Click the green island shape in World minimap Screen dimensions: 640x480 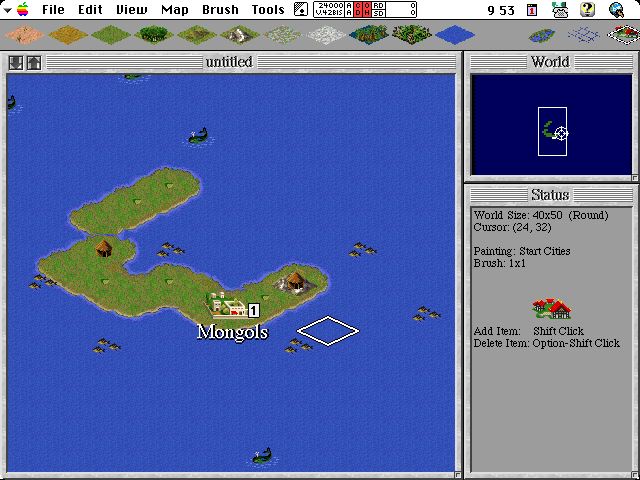pos(549,130)
